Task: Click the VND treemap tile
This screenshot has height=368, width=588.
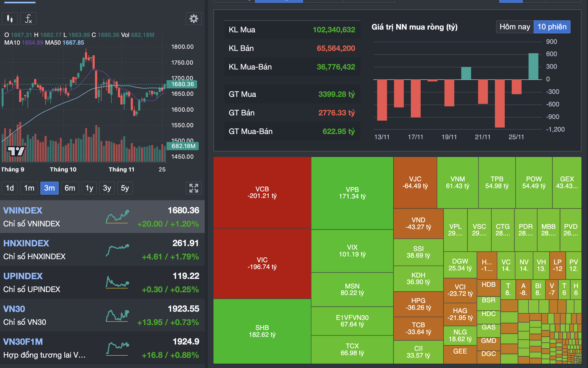Action: (x=418, y=223)
